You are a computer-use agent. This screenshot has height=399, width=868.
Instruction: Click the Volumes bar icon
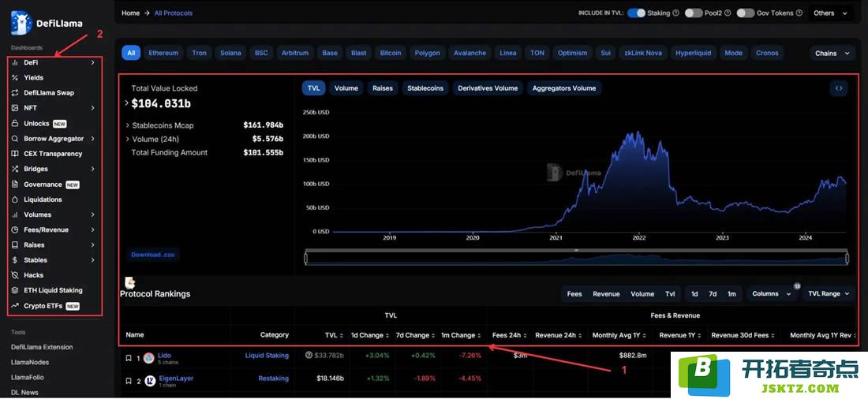(x=15, y=214)
